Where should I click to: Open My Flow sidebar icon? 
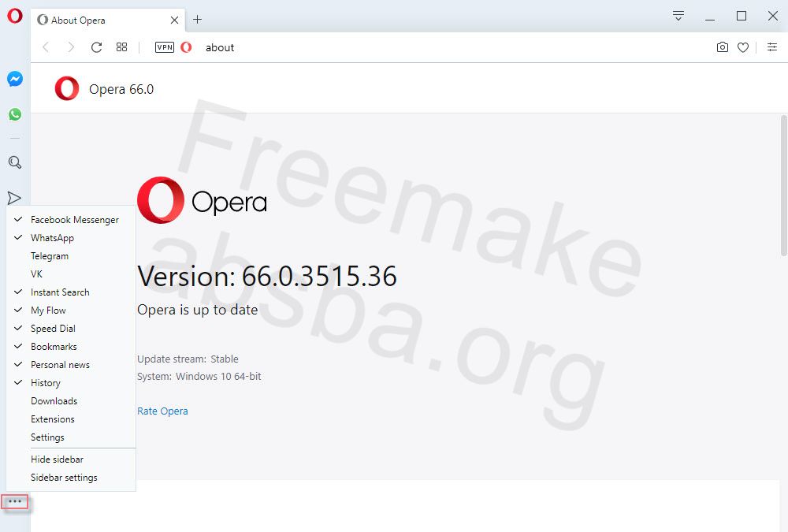coord(14,198)
